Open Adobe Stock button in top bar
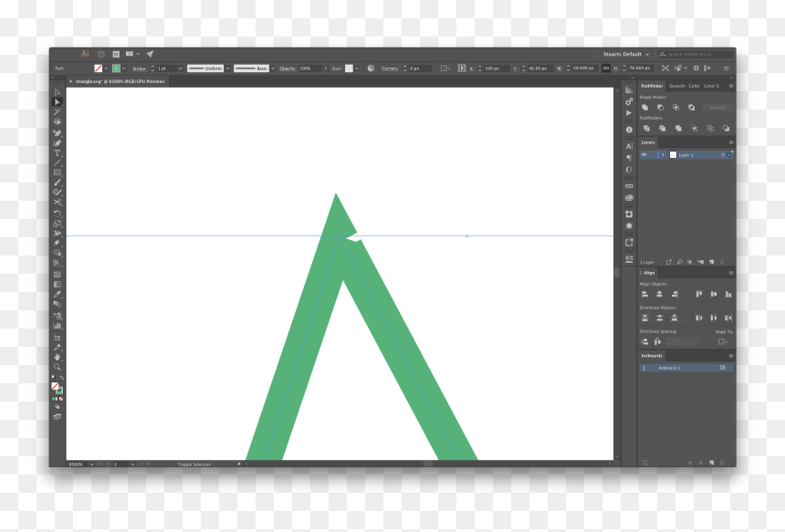Image resolution: width=785 pixels, height=532 pixels. (x=116, y=54)
